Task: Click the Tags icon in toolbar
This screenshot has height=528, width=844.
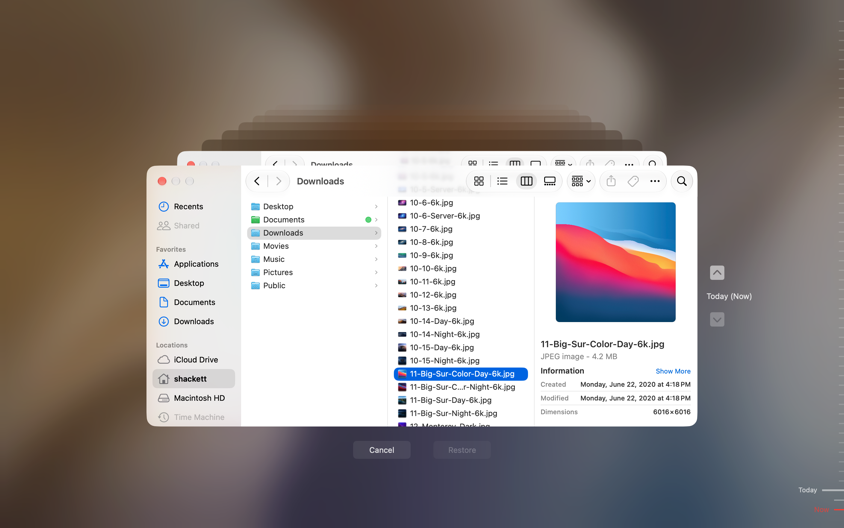Action: tap(633, 181)
